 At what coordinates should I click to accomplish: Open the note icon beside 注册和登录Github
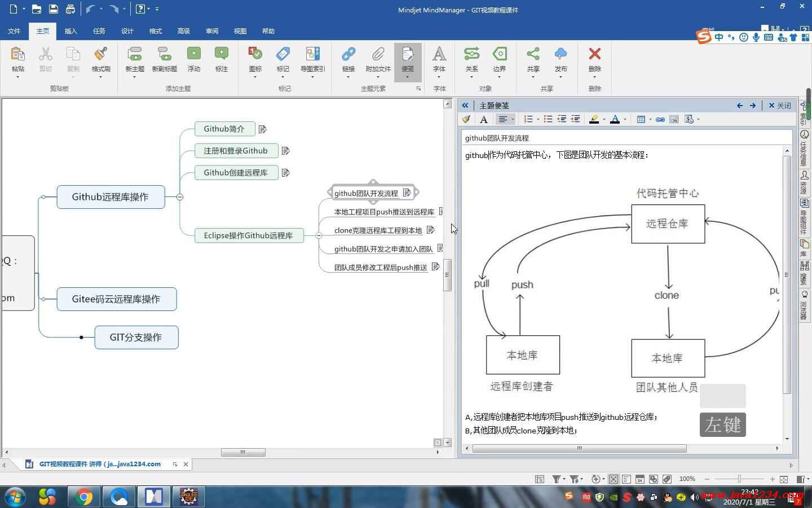(285, 151)
